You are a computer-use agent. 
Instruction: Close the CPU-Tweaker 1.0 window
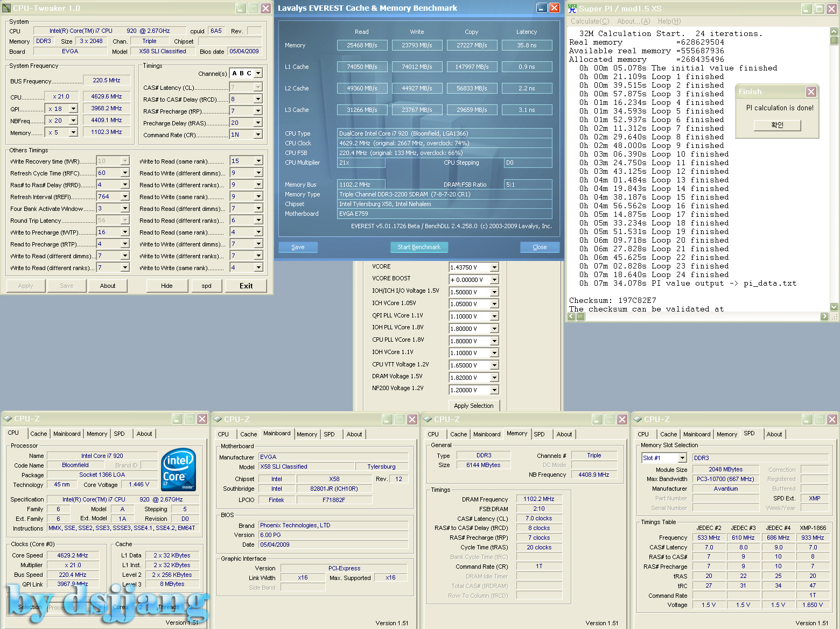[265, 8]
